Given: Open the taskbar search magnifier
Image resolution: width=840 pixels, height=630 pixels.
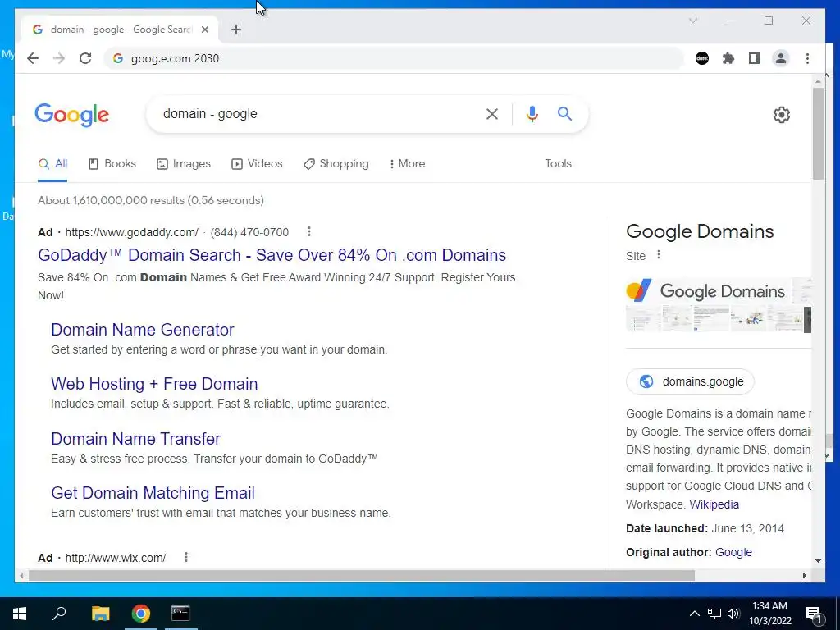Looking at the screenshot, I should [x=59, y=614].
